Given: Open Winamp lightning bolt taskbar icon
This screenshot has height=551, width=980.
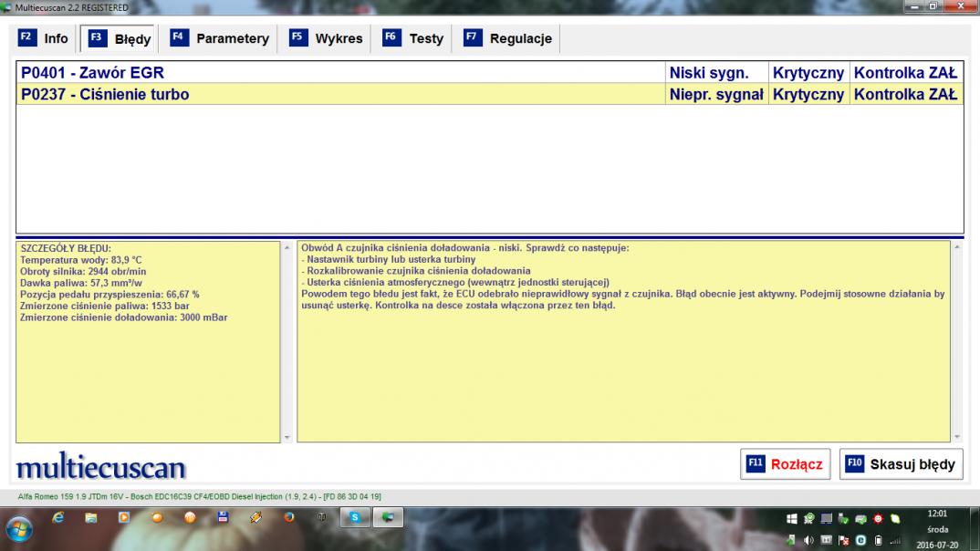Looking at the screenshot, I should [x=255, y=517].
